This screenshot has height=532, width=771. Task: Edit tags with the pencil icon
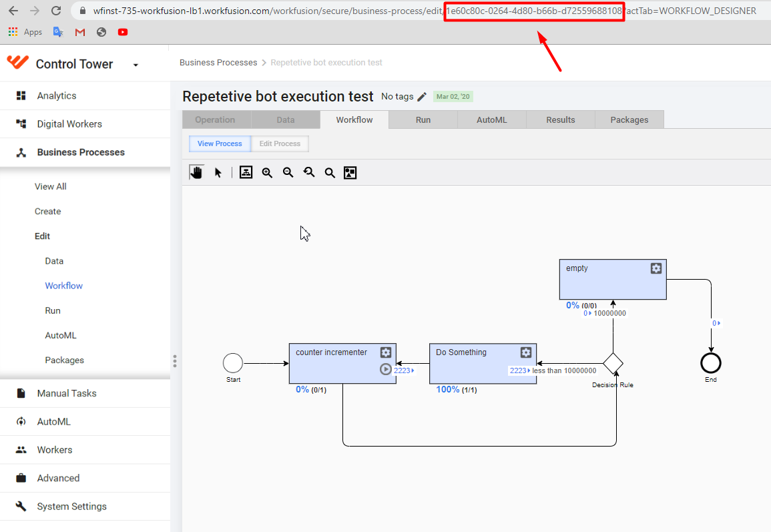pos(422,97)
